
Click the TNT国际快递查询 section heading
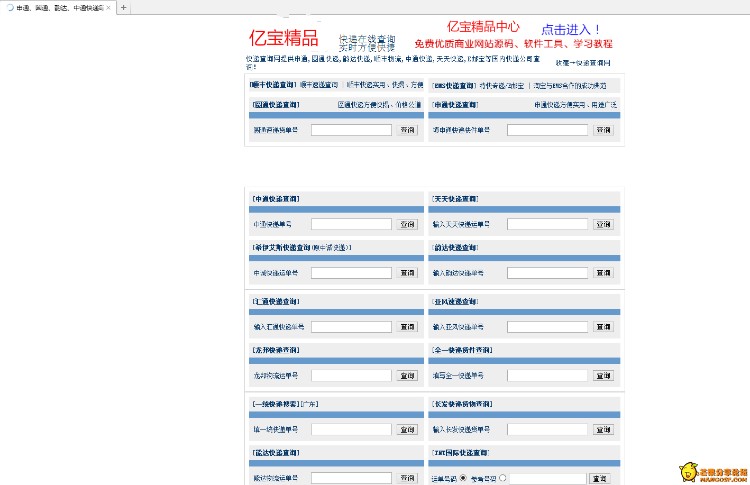click(x=460, y=452)
